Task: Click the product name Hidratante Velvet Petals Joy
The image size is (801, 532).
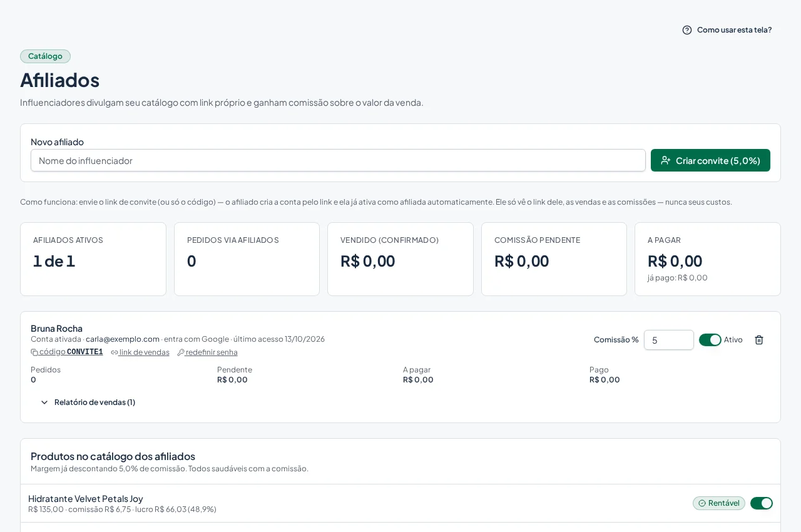Action: tap(86, 499)
